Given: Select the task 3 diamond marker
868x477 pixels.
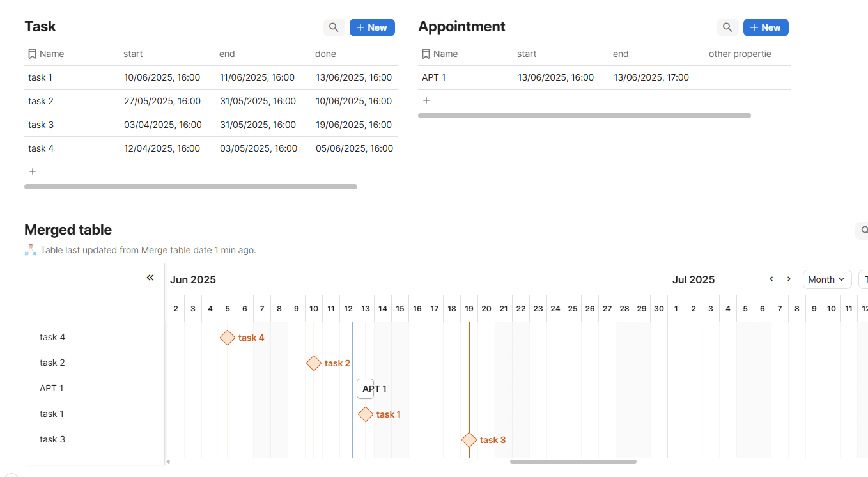Looking at the screenshot, I should (x=469, y=440).
